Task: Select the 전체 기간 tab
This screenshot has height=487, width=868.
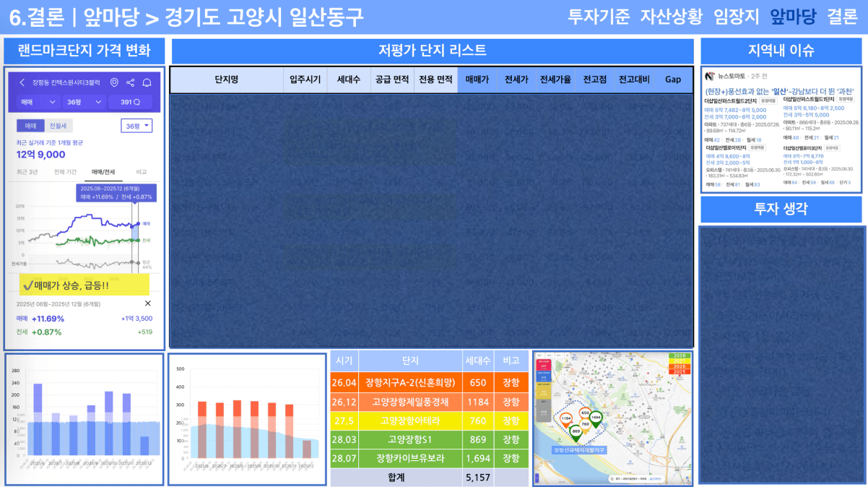Action: click(64, 172)
